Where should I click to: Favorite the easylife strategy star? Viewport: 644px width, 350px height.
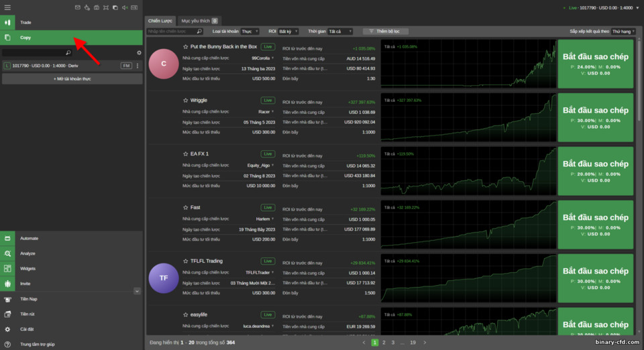[186, 314]
